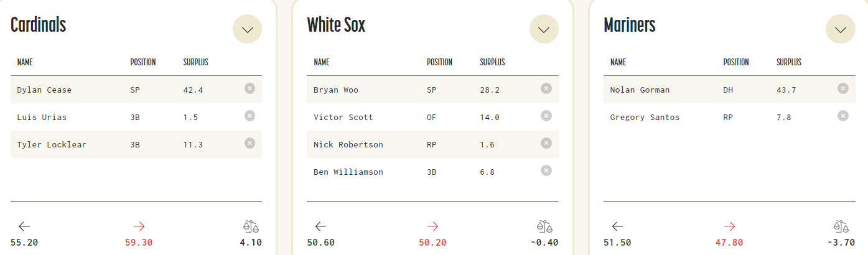Image resolution: width=868 pixels, height=255 pixels.
Task: Collapse the White Sox team panel
Action: click(544, 29)
